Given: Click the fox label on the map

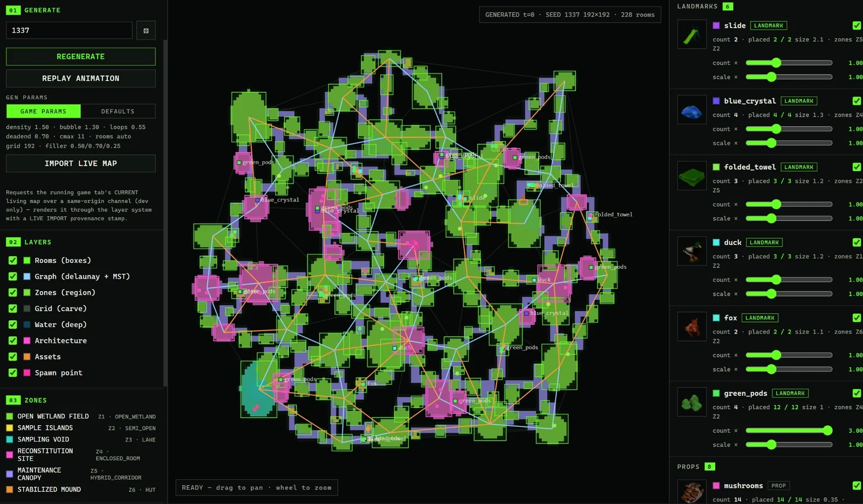Looking at the screenshot, I should [372, 384].
